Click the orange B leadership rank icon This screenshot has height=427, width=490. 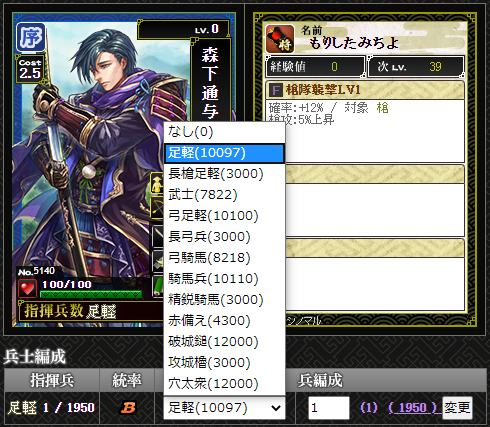(x=128, y=407)
